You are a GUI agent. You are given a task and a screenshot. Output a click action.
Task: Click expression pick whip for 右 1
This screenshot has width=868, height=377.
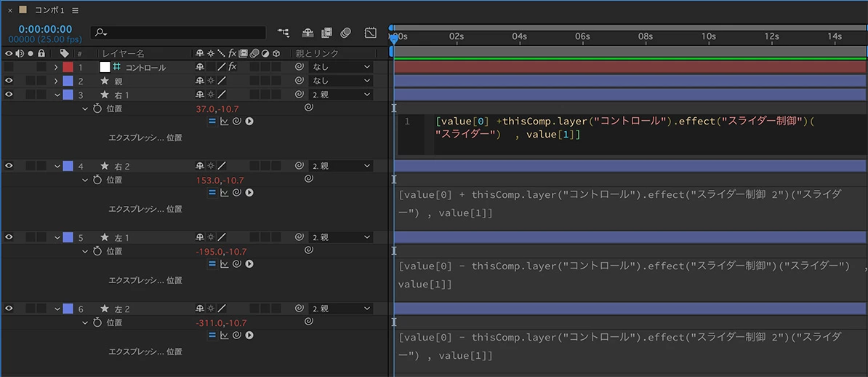(237, 121)
